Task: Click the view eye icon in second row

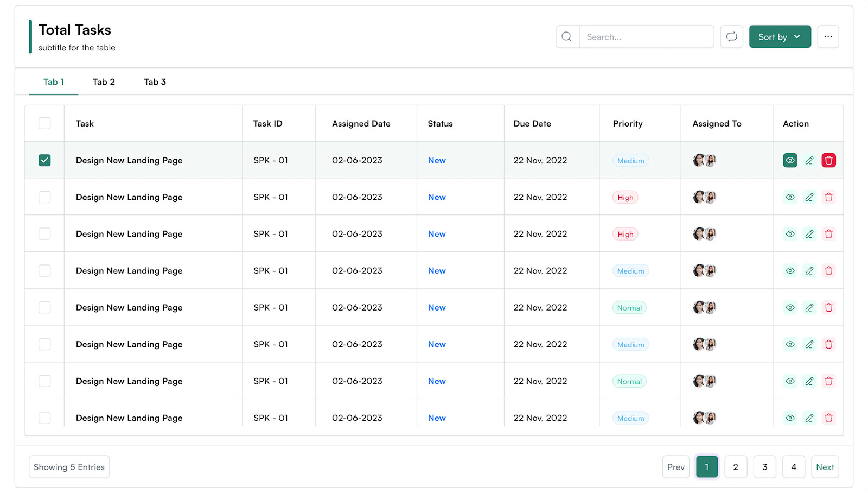Action: coord(790,198)
